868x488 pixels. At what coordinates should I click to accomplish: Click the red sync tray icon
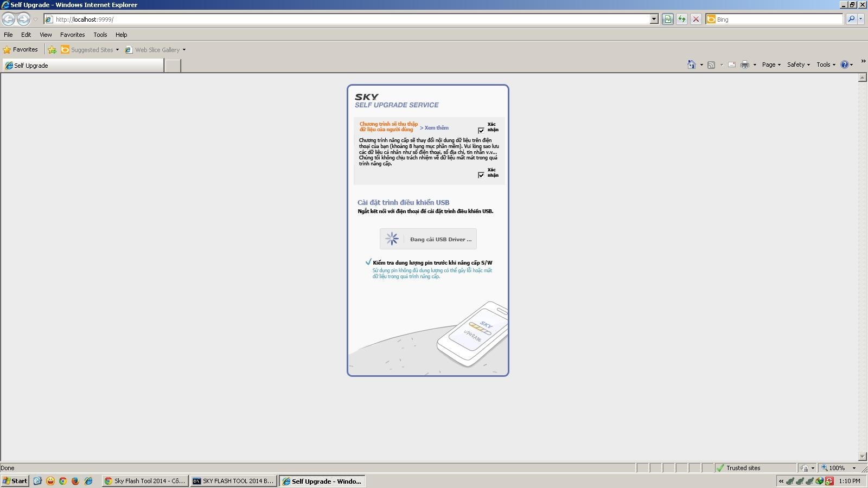point(829,481)
